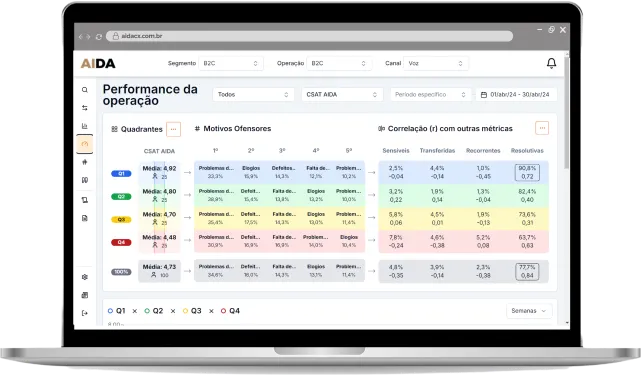
Task: Open the Semanas dropdown
Action: tap(529, 311)
